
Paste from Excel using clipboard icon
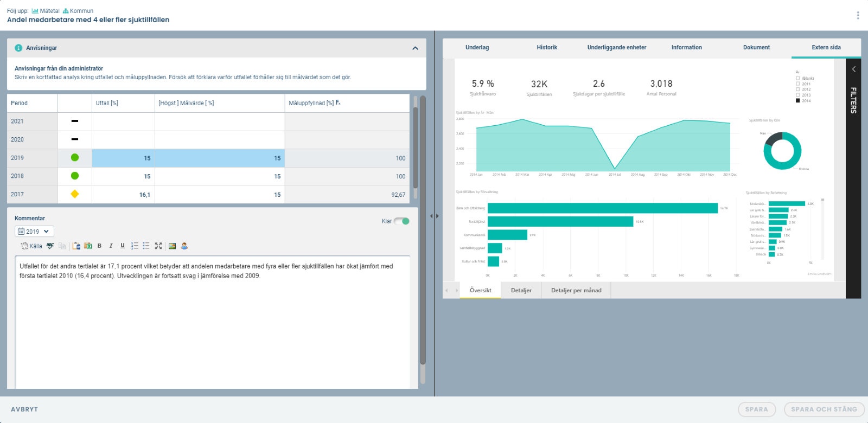tap(88, 246)
